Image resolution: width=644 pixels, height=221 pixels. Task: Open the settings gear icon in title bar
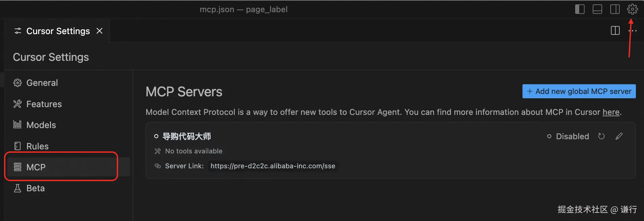(632, 9)
